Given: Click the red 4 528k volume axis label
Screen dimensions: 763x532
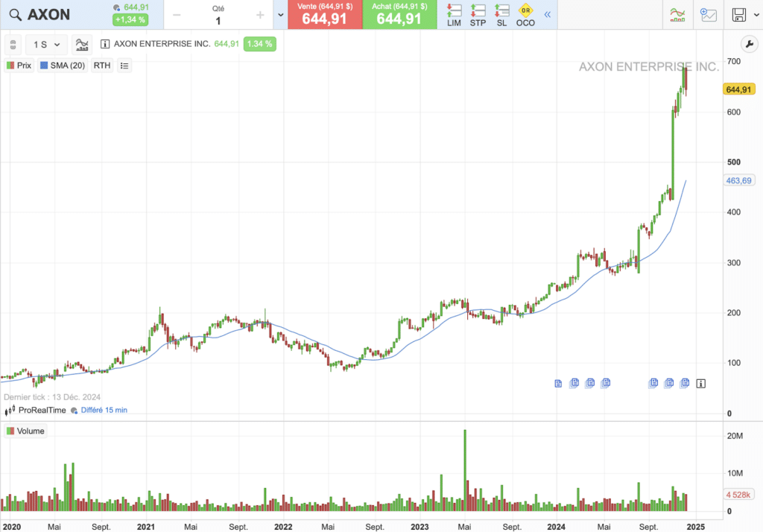Looking at the screenshot, I should tap(738, 495).
